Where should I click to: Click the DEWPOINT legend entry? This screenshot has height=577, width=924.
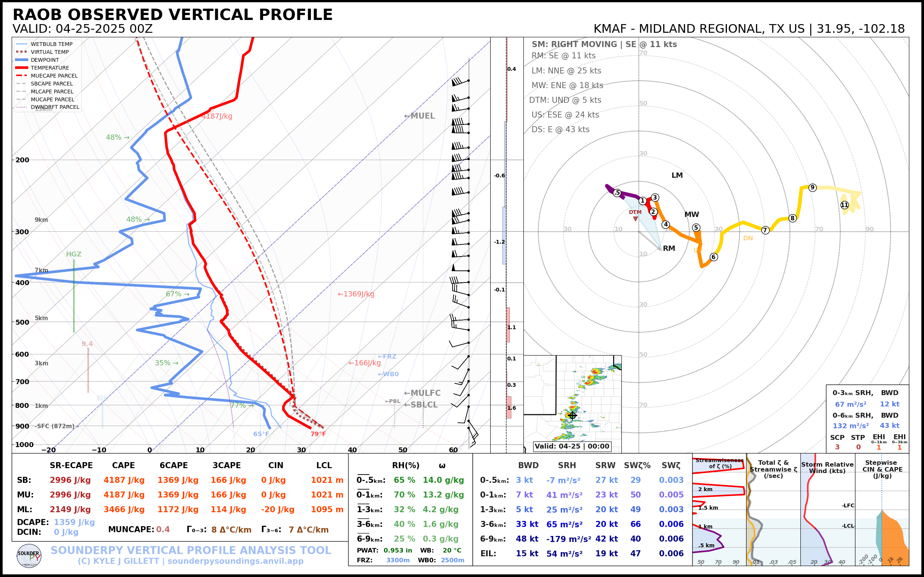point(45,60)
